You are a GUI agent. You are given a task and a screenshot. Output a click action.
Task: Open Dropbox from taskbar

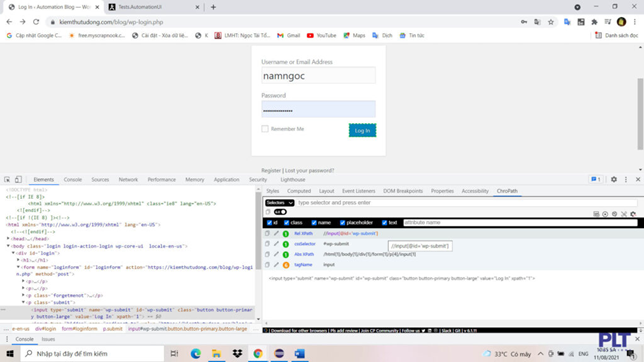(237, 354)
